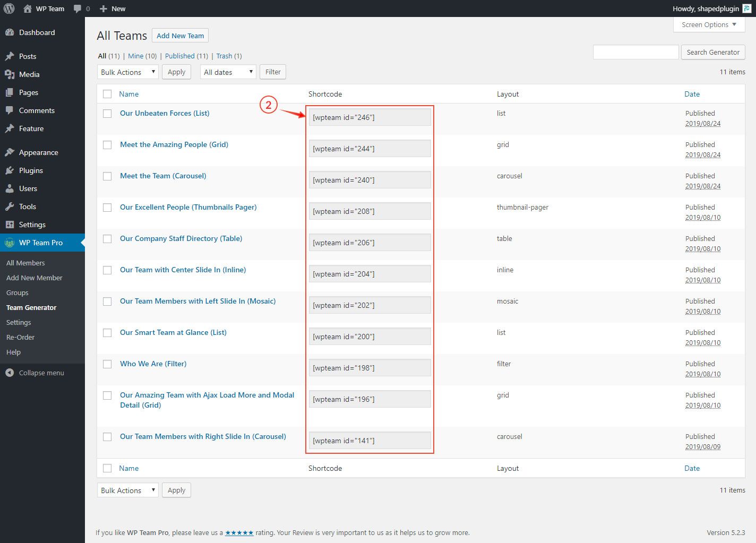756x543 pixels.
Task: Expand the All dates filter dropdown
Action: (228, 72)
